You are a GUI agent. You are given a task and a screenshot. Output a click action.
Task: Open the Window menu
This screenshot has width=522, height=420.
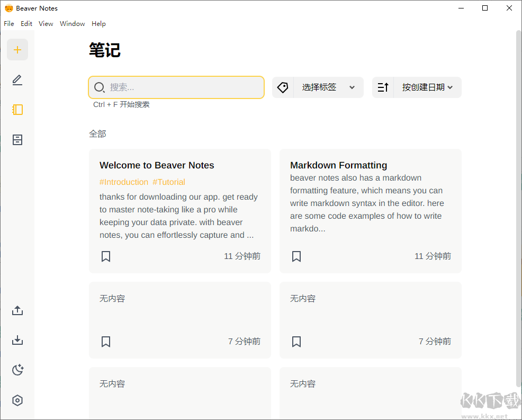click(72, 24)
